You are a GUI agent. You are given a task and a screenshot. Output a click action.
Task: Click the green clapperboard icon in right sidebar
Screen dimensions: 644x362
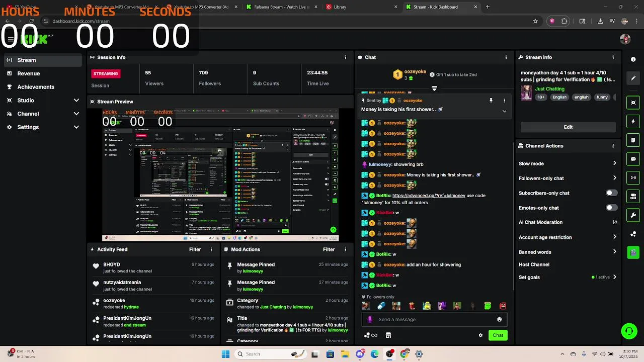tap(633, 252)
